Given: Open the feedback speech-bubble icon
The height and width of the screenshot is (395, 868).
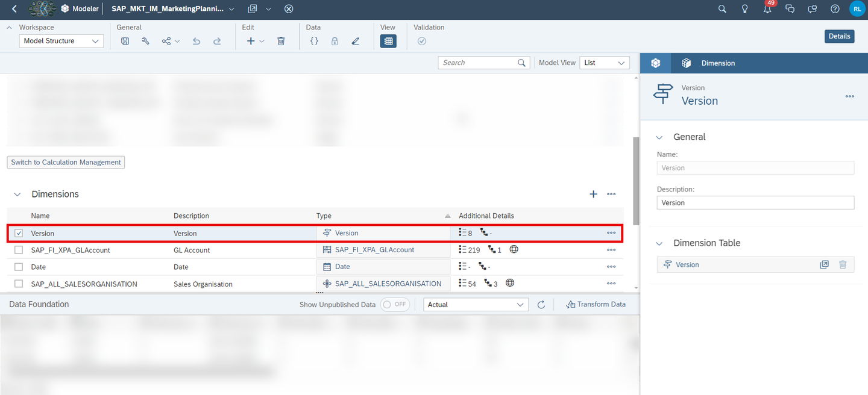Looking at the screenshot, I should click(813, 9).
